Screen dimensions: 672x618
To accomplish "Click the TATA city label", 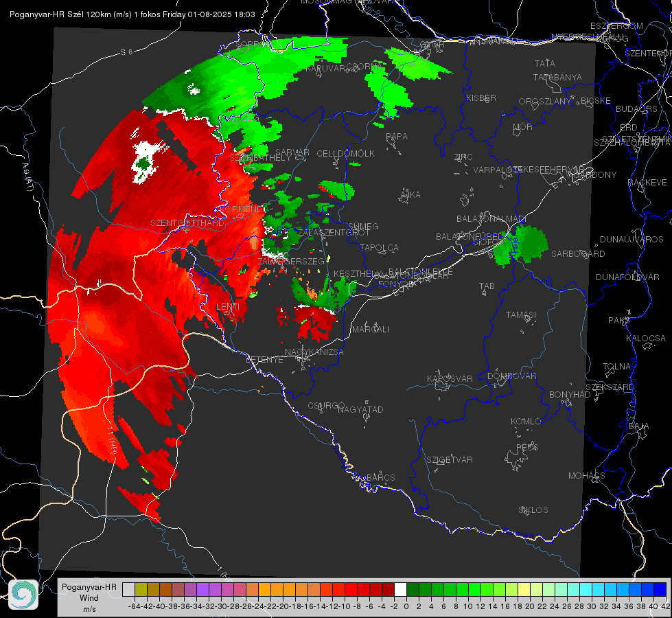I will tap(545, 63).
